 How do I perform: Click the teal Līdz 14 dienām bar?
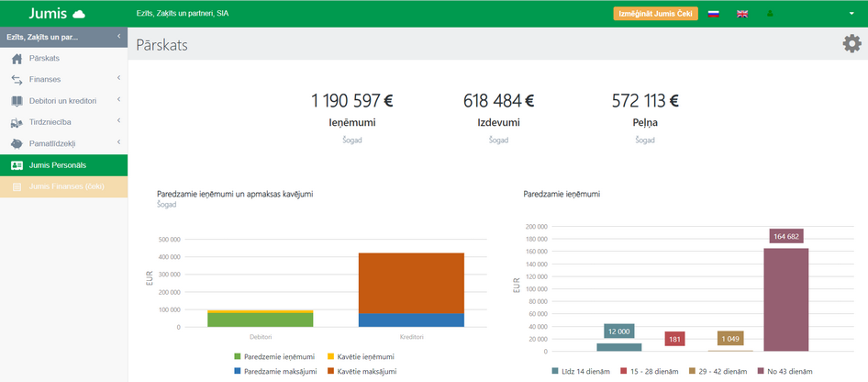pyautogui.click(x=619, y=347)
